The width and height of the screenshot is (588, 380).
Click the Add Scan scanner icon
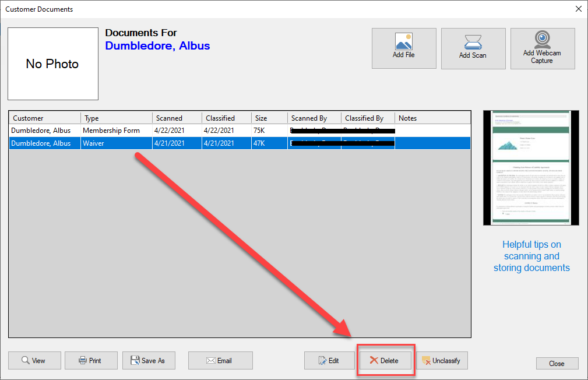(x=472, y=42)
